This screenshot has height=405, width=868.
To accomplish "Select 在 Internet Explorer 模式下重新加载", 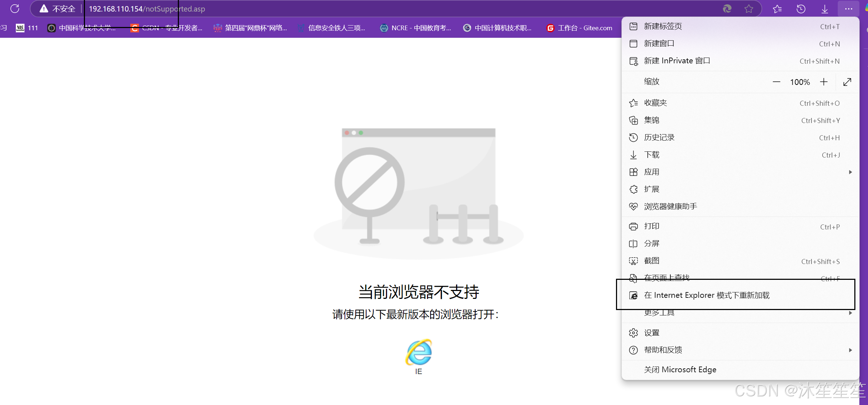I will (706, 295).
